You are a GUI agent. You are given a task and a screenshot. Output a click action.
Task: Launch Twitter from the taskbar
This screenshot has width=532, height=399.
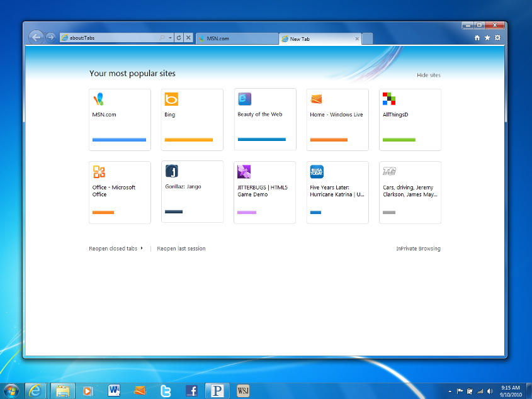[x=166, y=391]
